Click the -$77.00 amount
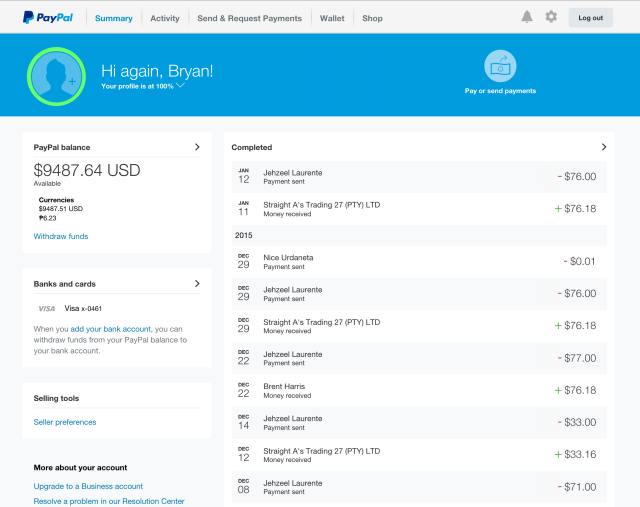Image resolution: width=640 pixels, height=507 pixels. tap(577, 358)
